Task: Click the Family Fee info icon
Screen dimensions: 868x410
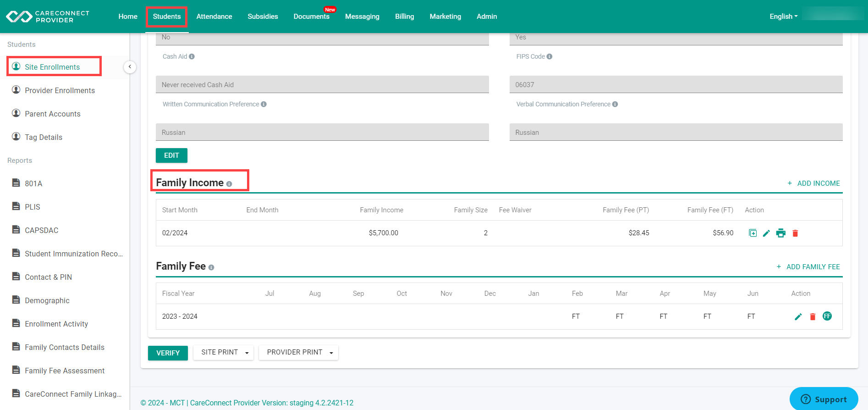Action: (x=211, y=267)
